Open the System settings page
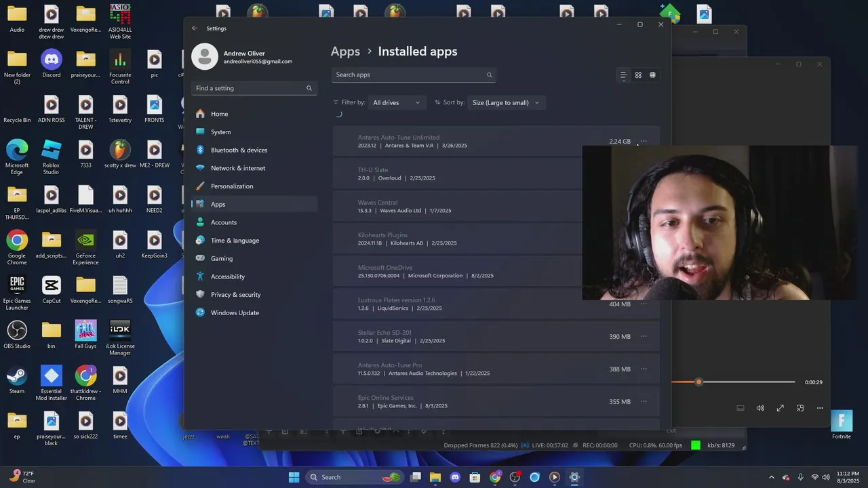 coord(254,132)
